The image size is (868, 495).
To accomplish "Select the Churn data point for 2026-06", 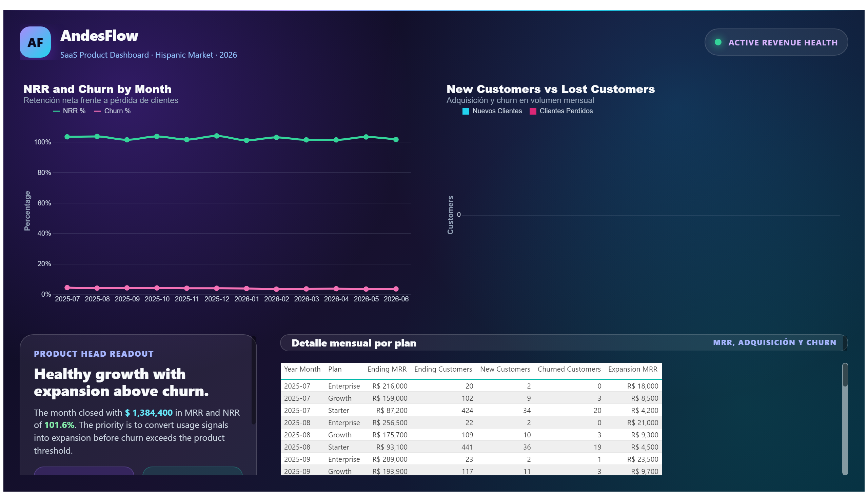I will [x=396, y=289].
